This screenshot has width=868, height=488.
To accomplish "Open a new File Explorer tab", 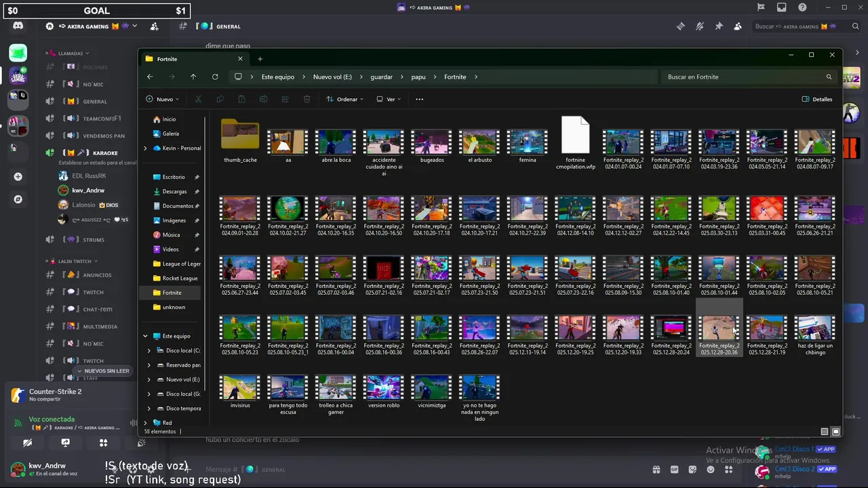I will pos(260,59).
